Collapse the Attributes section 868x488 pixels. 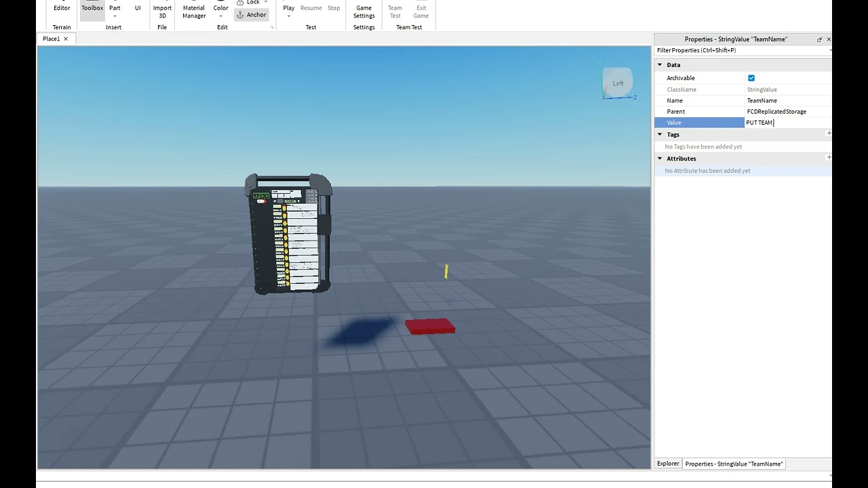coord(660,159)
